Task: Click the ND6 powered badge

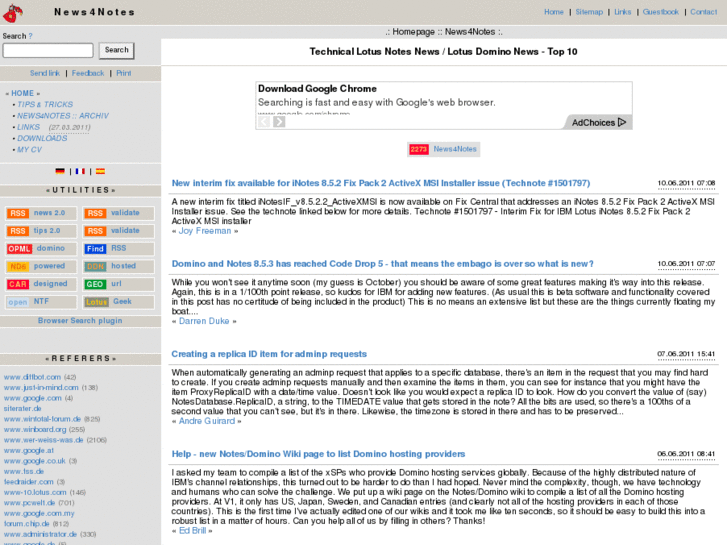Action: (41, 266)
